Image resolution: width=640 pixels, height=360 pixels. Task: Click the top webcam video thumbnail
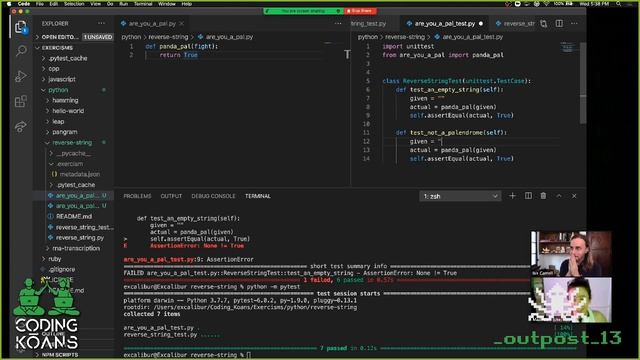point(571,253)
